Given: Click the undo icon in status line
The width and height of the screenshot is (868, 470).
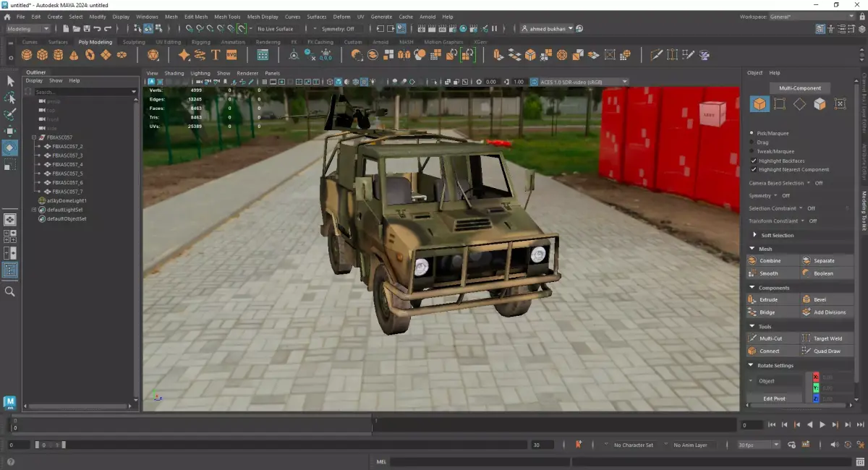Looking at the screenshot, I should click(x=97, y=29).
